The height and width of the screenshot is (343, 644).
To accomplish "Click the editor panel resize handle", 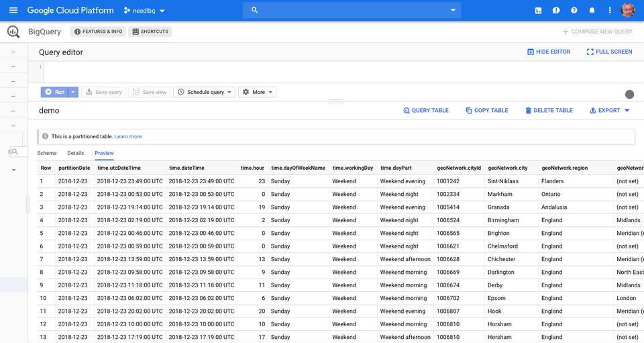I will pyautogui.click(x=336, y=101).
